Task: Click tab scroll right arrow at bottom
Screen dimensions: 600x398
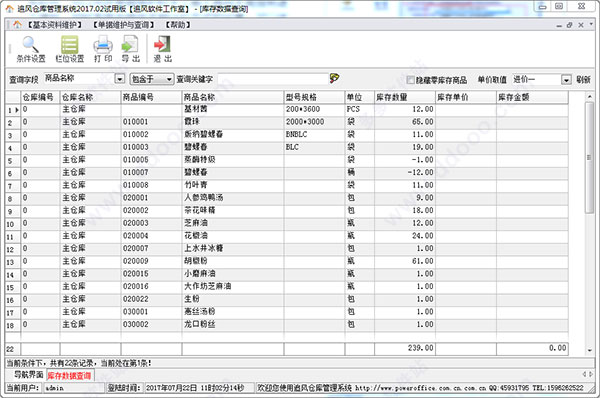Action: [592, 374]
